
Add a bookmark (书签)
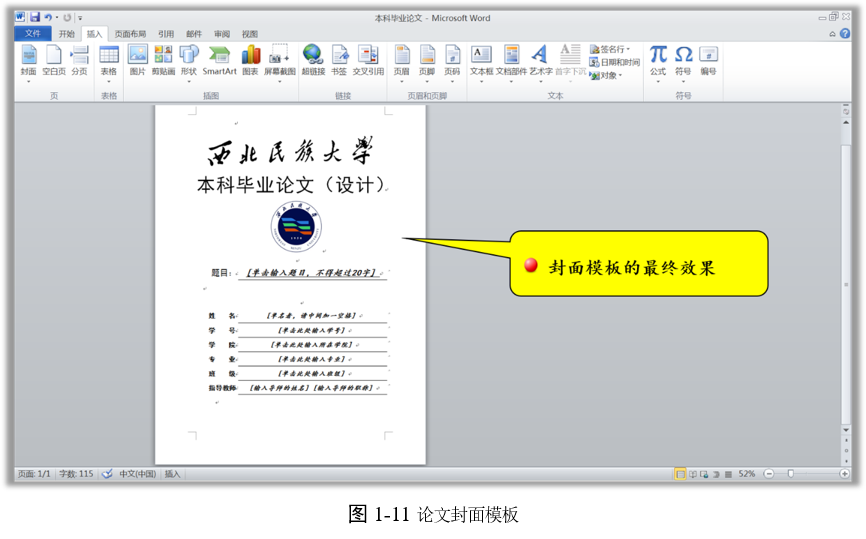coord(339,61)
